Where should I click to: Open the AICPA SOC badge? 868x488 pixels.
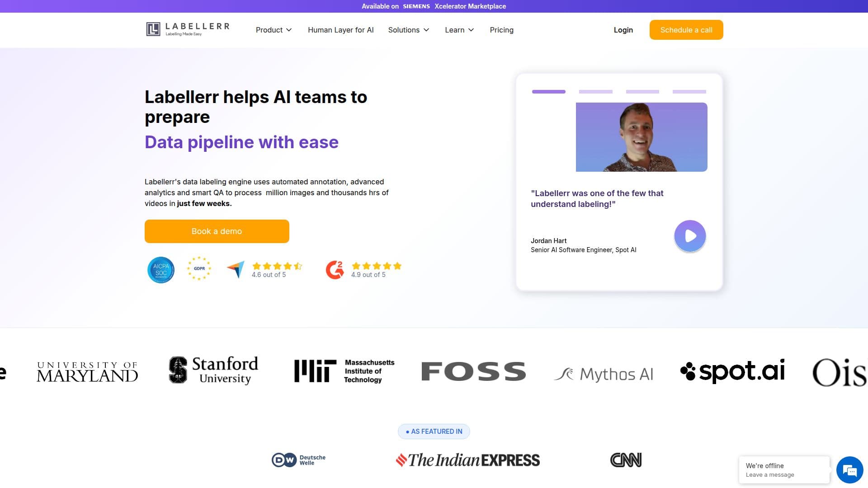point(161,270)
